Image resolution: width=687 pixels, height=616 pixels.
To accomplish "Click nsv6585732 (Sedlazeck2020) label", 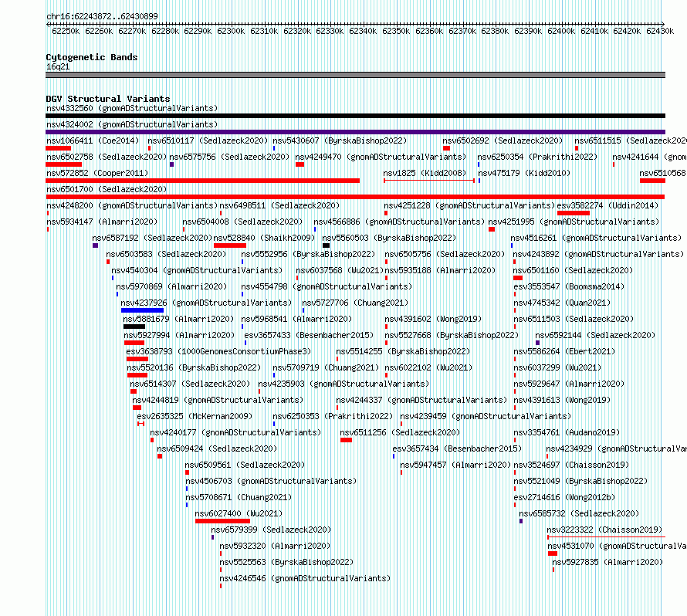I will pos(579,513).
